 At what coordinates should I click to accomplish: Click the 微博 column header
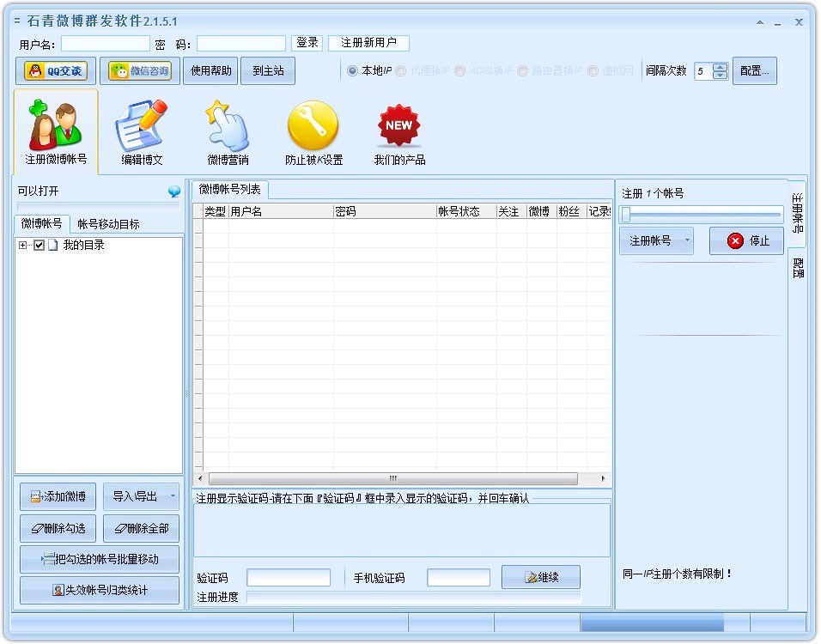pyautogui.click(x=541, y=211)
